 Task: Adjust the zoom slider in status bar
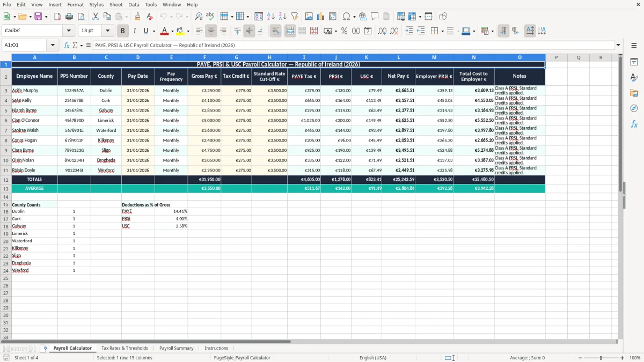tap(601, 358)
